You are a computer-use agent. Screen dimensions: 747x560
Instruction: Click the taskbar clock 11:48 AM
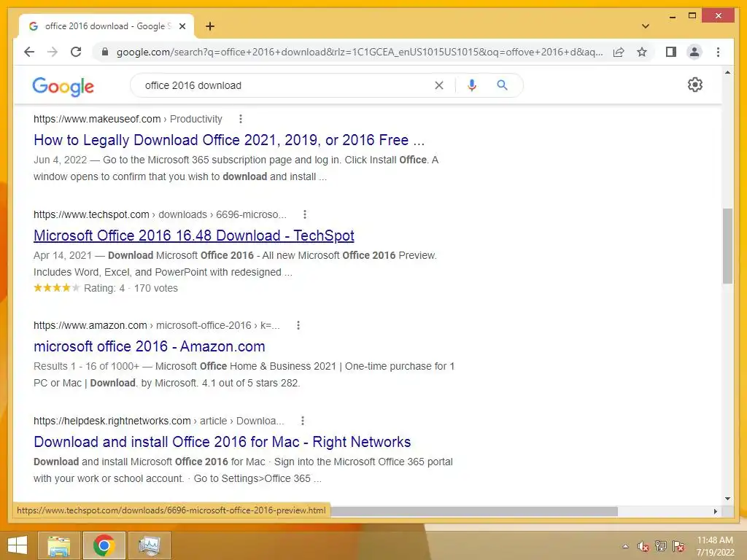click(715, 540)
